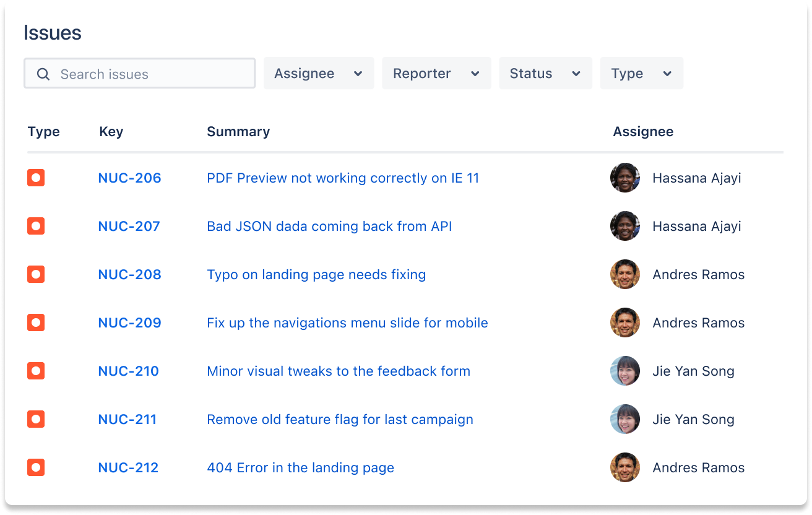The height and width of the screenshot is (515, 812).
Task: Click Andres Ramos's avatar on NUC-209
Action: coord(625,322)
